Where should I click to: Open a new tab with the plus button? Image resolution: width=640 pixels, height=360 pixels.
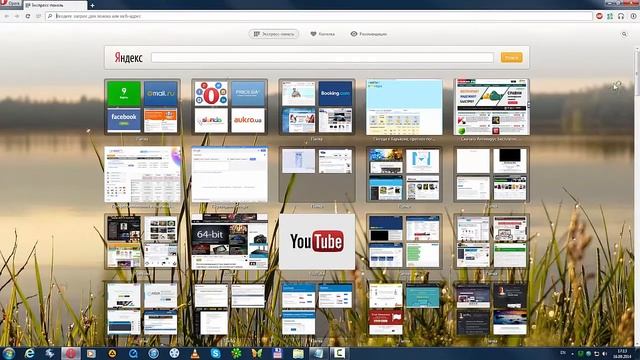(x=93, y=5)
